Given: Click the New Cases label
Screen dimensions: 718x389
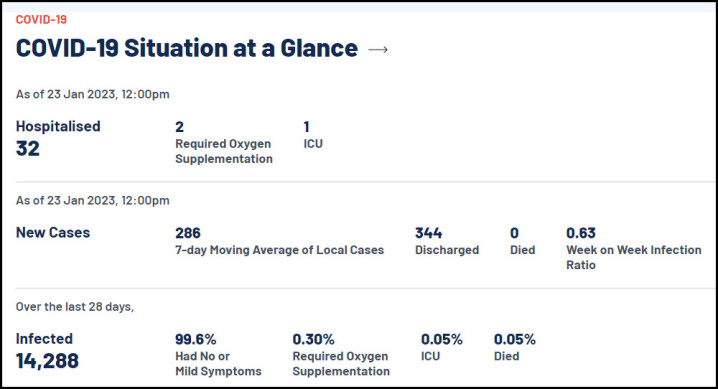Looking at the screenshot, I should [x=53, y=232].
